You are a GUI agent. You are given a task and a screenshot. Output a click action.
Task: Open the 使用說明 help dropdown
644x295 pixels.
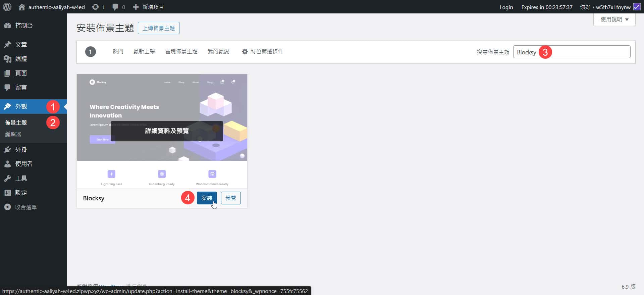coord(614,19)
